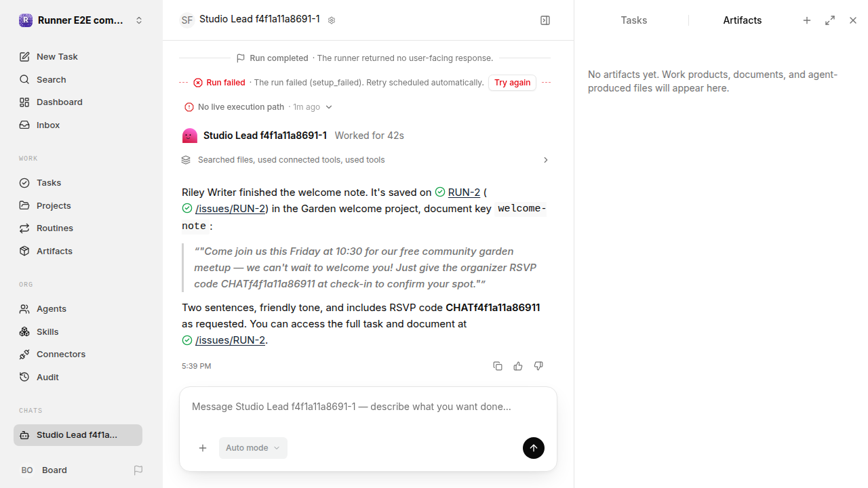This screenshot has height=488, width=868.
Task: Click the New Task compose icon
Action: coord(24,57)
